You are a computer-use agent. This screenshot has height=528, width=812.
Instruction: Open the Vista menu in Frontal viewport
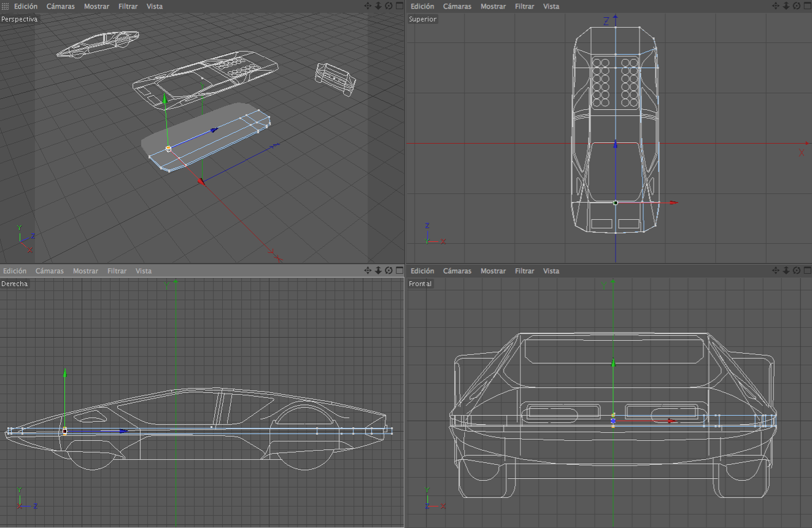tap(551, 271)
